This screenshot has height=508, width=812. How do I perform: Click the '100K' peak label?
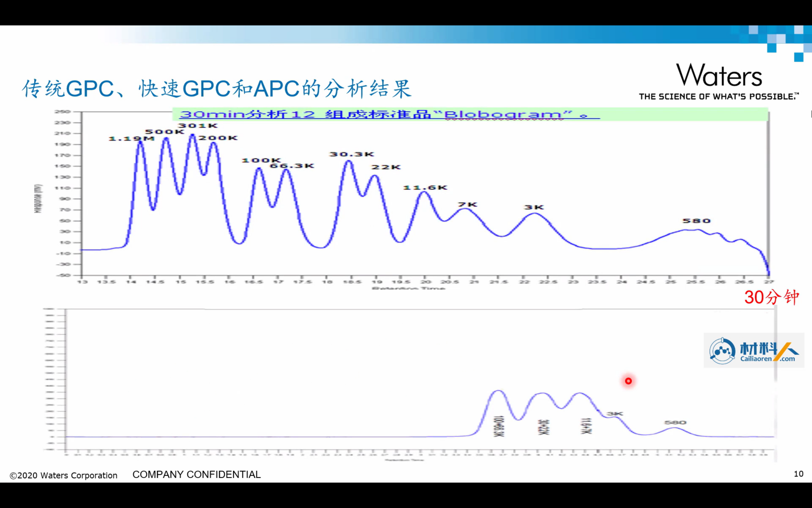tap(261, 160)
